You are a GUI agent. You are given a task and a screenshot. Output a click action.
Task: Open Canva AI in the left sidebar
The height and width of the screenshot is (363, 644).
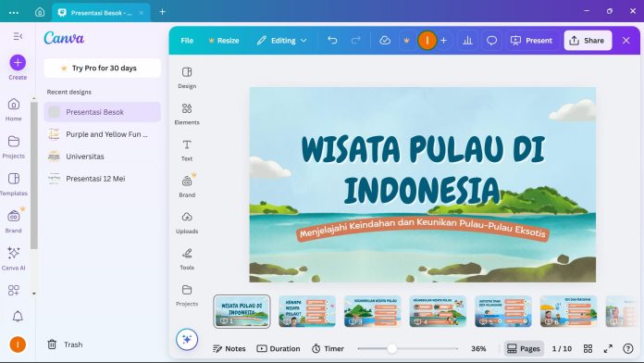click(x=14, y=258)
